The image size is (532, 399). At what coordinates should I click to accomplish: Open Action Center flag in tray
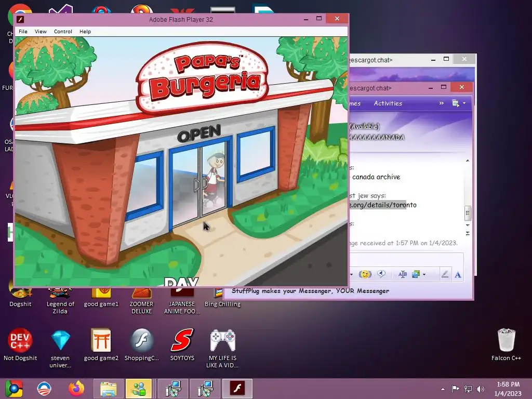coord(455,389)
